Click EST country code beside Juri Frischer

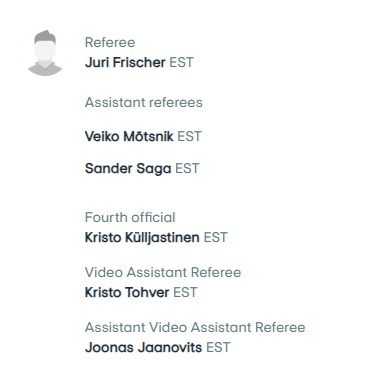tap(181, 62)
